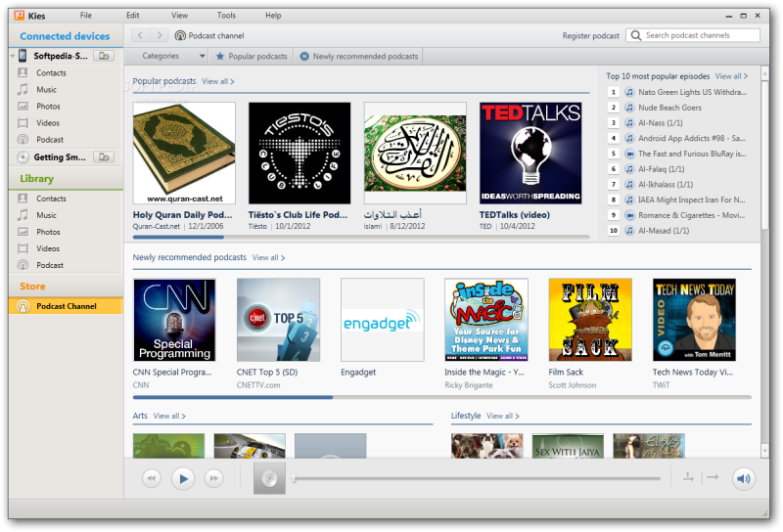This screenshot has width=783, height=532.
Task: Toggle repeat-one mode in the player
Action: 688,477
